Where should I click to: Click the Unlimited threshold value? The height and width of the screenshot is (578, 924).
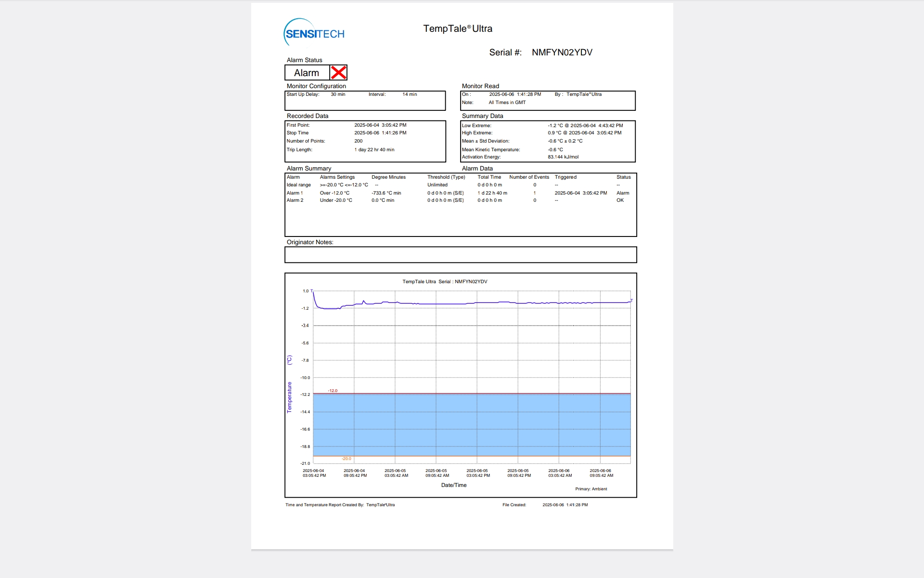point(437,185)
